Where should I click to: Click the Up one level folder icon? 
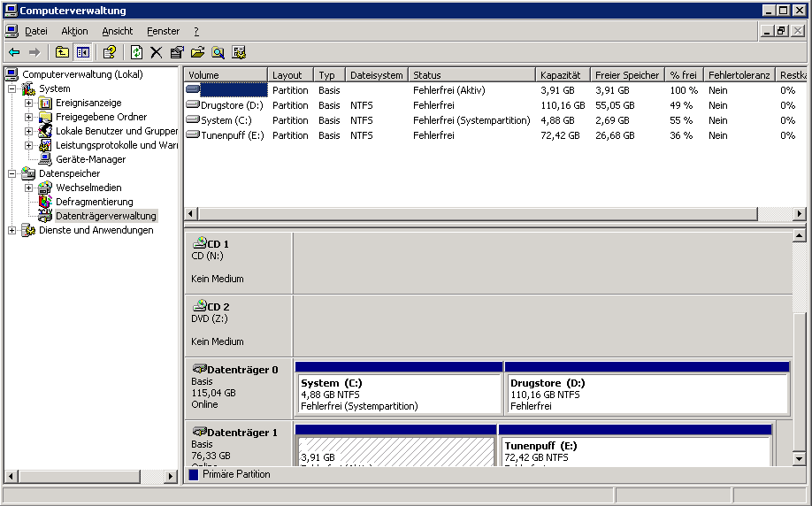(x=62, y=52)
